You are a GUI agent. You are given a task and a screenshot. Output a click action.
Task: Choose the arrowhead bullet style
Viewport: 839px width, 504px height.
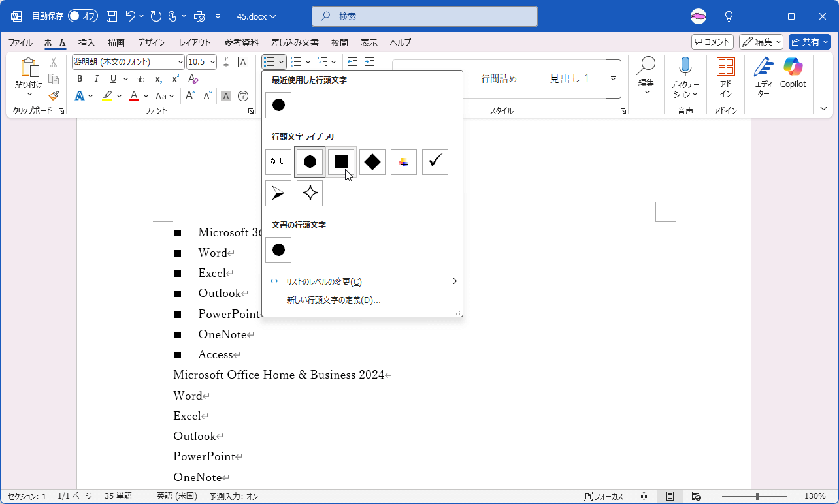coord(278,193)
